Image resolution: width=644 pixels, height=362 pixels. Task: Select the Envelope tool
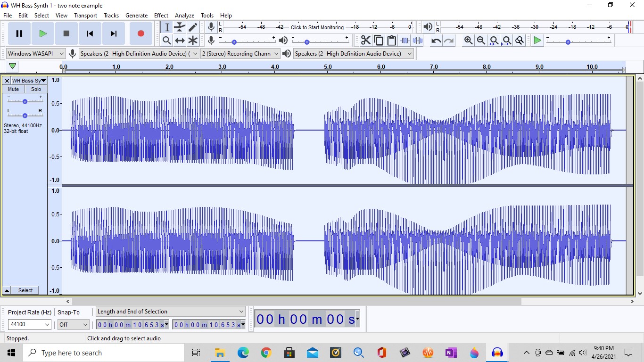pos(180,27)
